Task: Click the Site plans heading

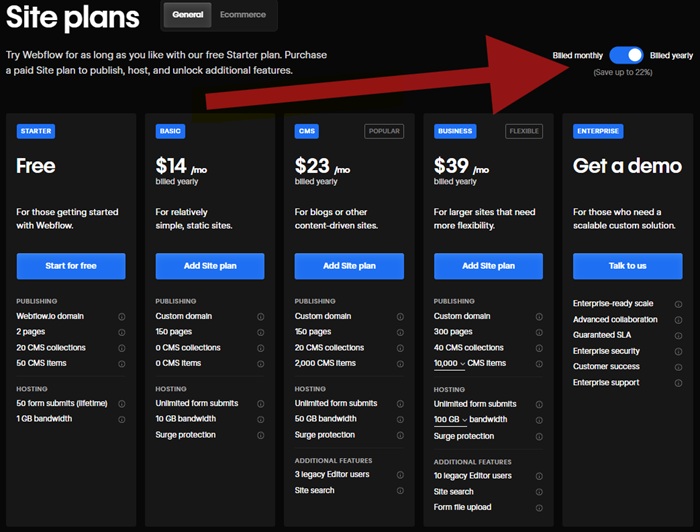Action: [73, 18]
